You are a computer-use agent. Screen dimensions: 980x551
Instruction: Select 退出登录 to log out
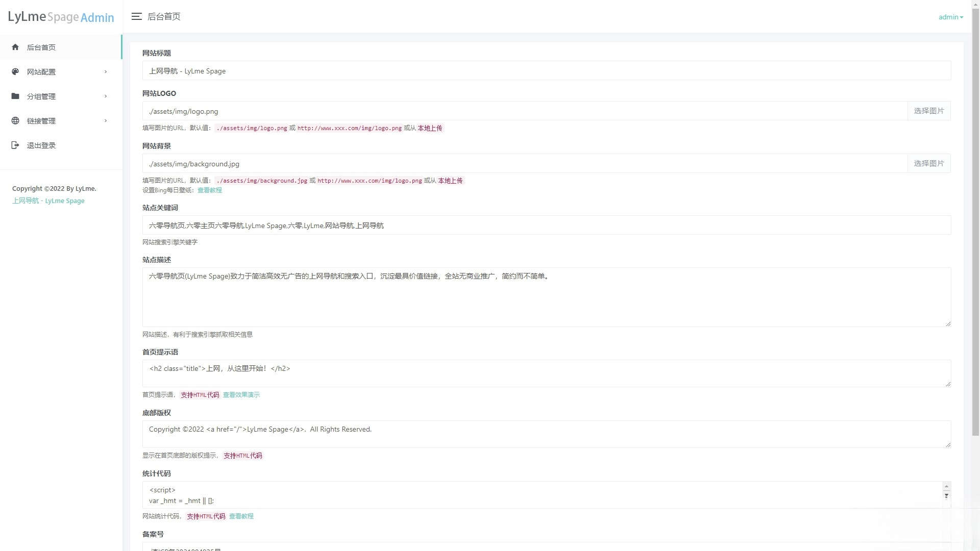(x=61, y=145)
